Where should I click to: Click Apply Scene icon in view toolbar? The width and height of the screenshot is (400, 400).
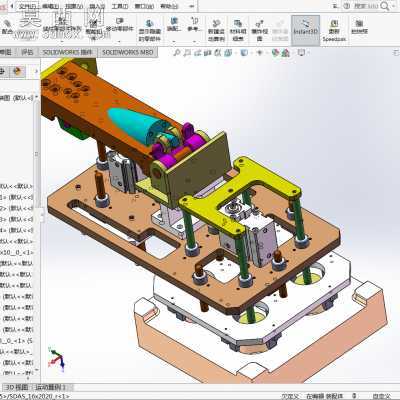point(286,53)
